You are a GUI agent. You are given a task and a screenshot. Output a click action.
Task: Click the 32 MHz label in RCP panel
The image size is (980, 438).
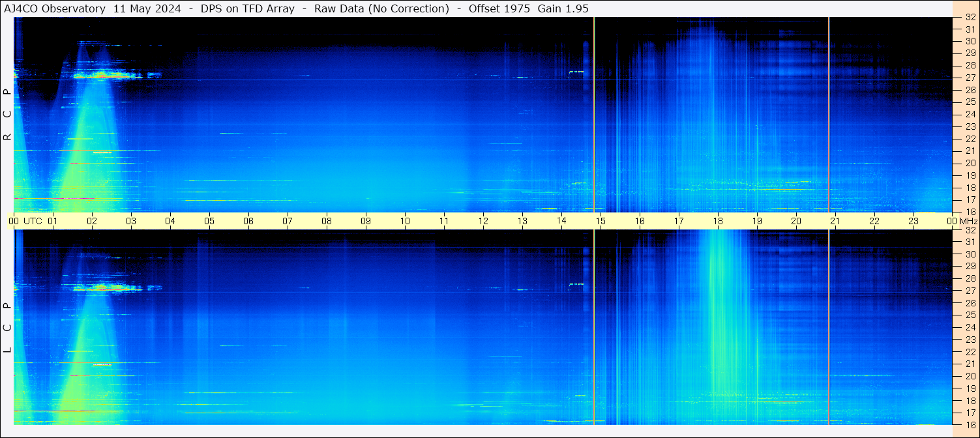(x=970, y=18)
